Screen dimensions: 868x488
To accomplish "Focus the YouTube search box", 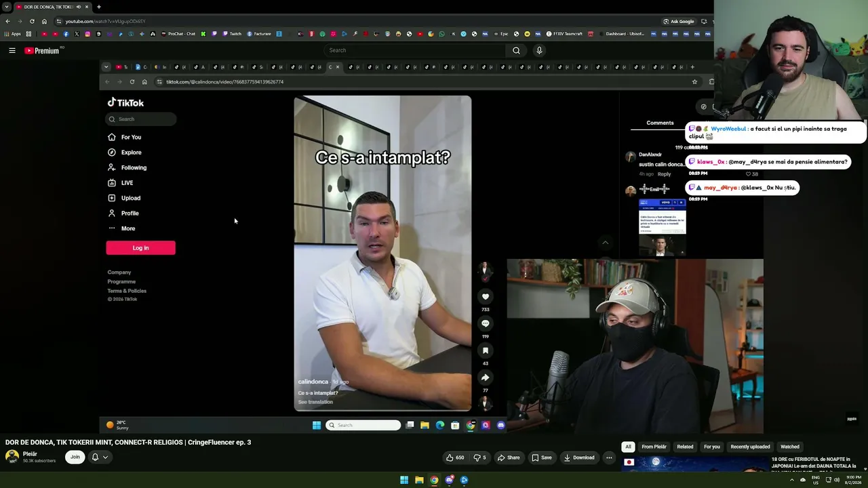I will 415,50.
